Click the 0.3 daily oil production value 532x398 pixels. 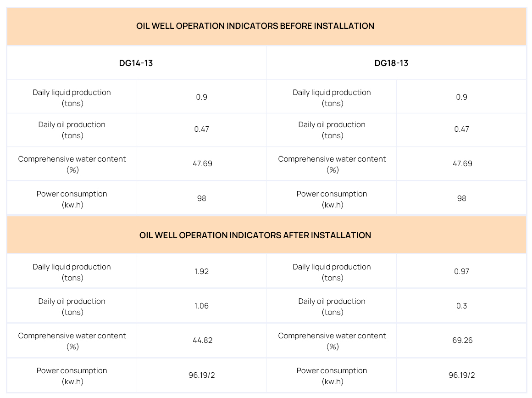click(462, 306)
